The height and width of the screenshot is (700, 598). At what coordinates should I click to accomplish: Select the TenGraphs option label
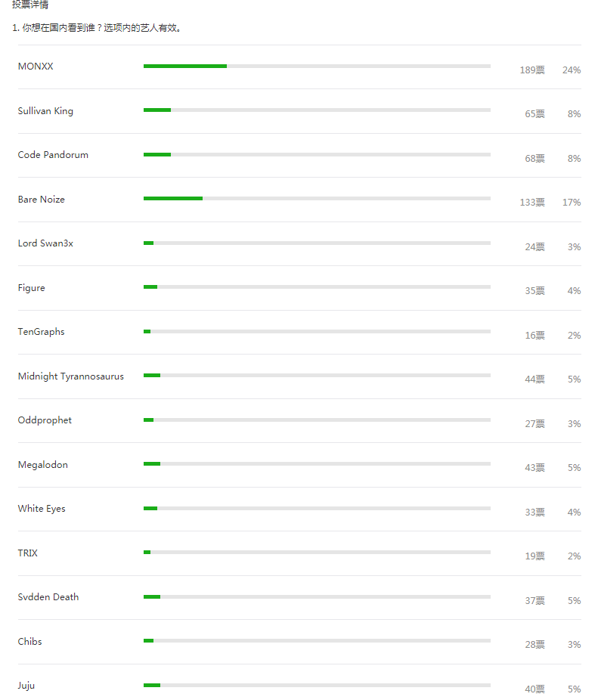(41, 332)
